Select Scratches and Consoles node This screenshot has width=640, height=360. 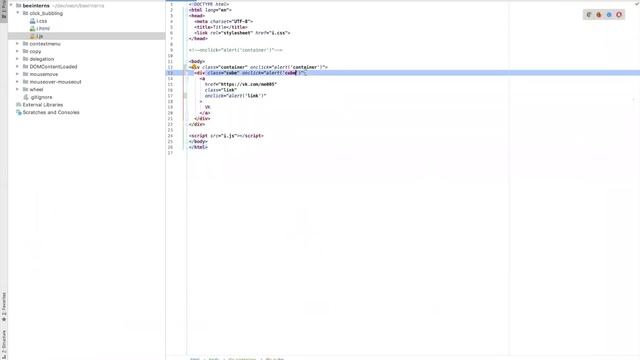pyautogui.click(x=51, y=112)
